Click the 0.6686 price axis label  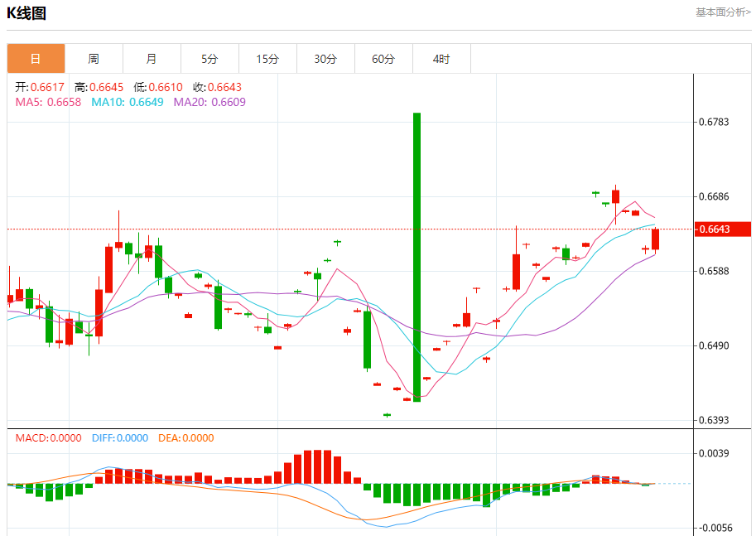click(714, 197)
